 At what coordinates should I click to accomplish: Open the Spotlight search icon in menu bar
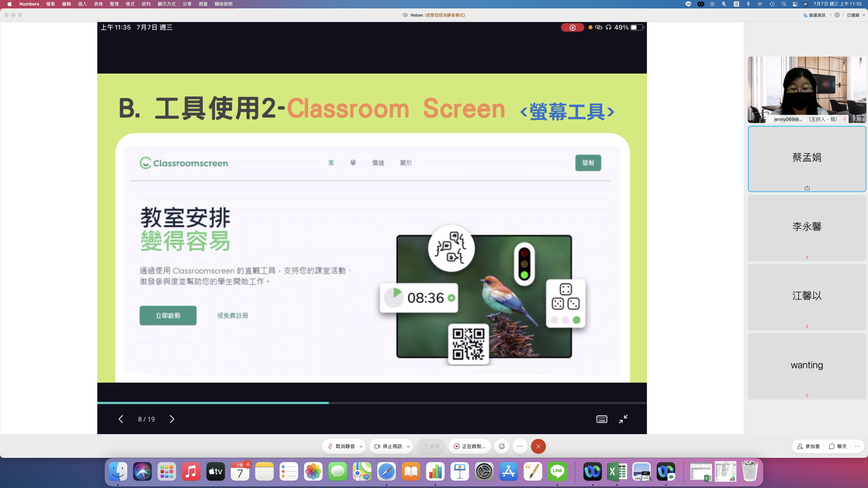(784, 4)
